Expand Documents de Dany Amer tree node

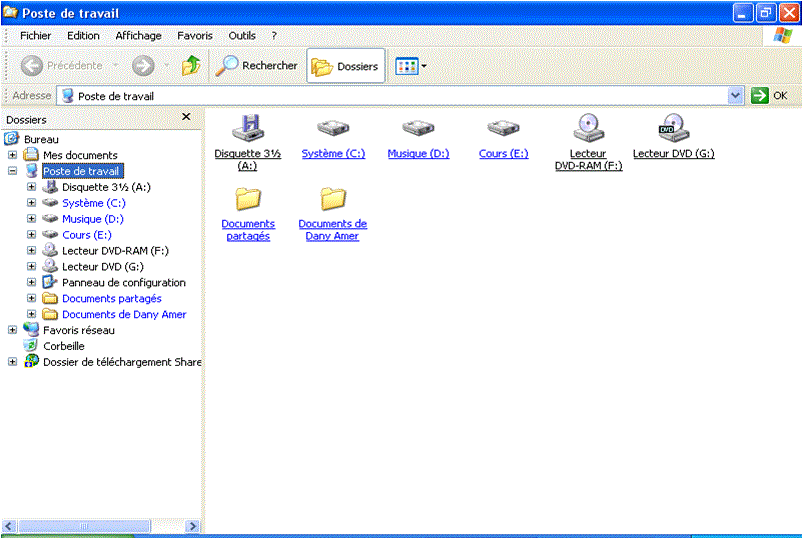[x=31, y=314]
